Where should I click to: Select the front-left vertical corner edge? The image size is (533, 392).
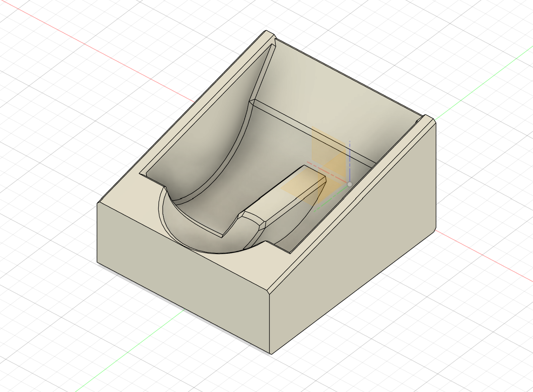click(x=97, y=232)
